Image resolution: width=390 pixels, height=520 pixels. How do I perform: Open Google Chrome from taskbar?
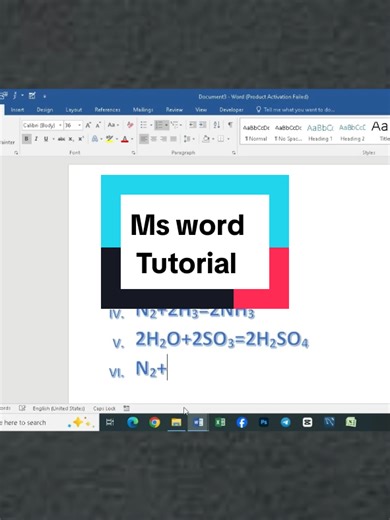pos(154,423)
